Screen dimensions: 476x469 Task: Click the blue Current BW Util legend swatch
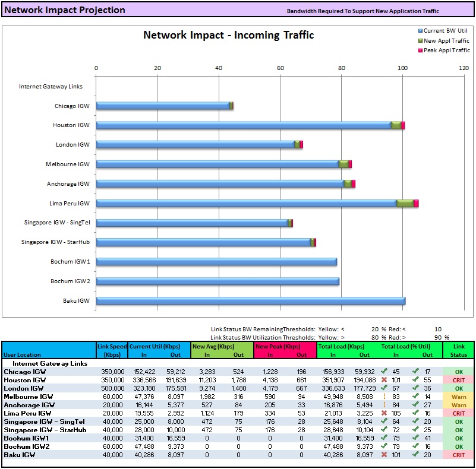(421, 31)
